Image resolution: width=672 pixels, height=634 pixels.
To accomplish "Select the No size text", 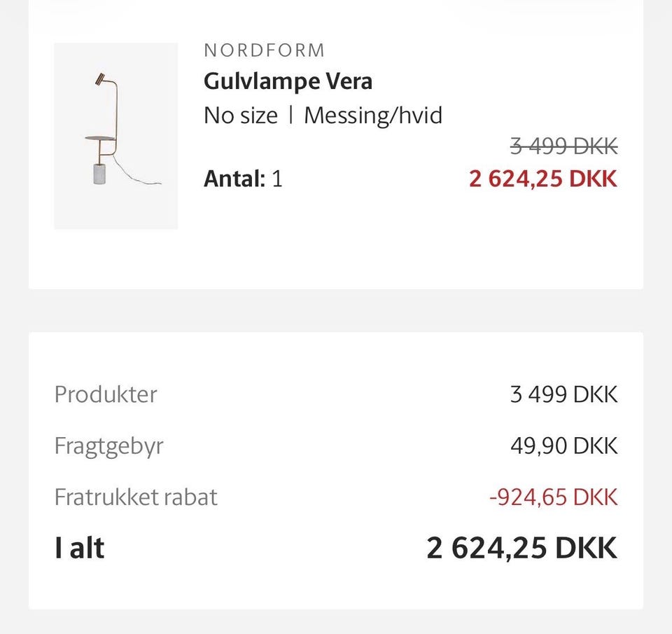I will click(x=240, y=115).
